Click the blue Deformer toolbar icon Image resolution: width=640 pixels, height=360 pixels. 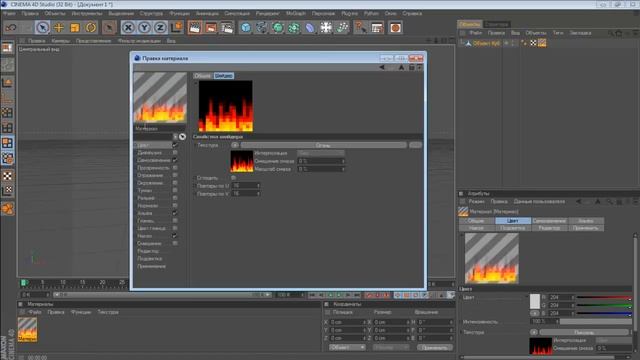point(310,27)
